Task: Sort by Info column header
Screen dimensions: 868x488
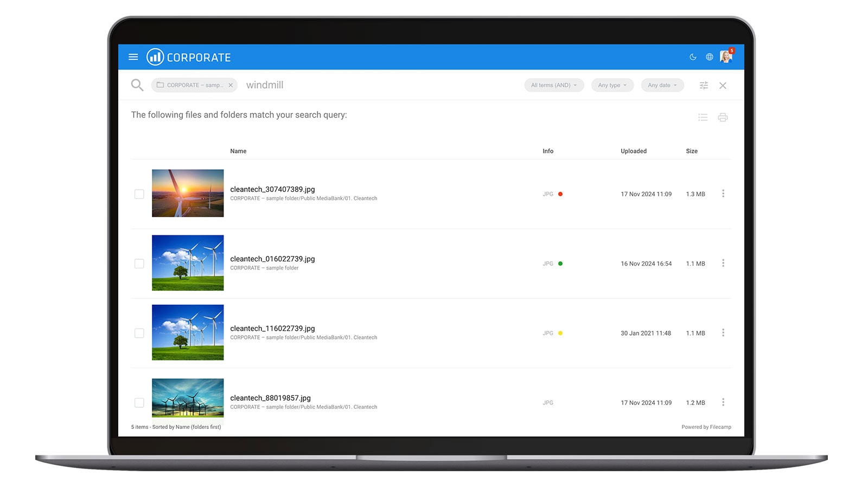Action: [548, 151]
